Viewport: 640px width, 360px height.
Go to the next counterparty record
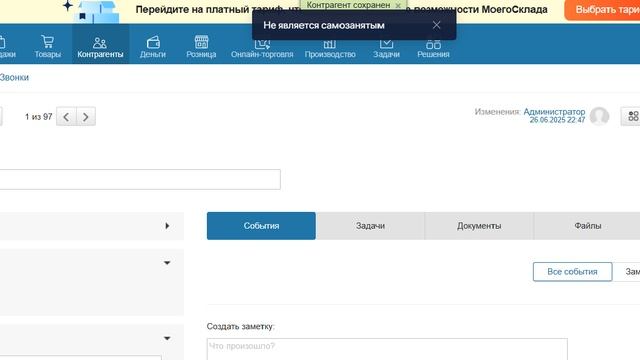coord(86,117)
